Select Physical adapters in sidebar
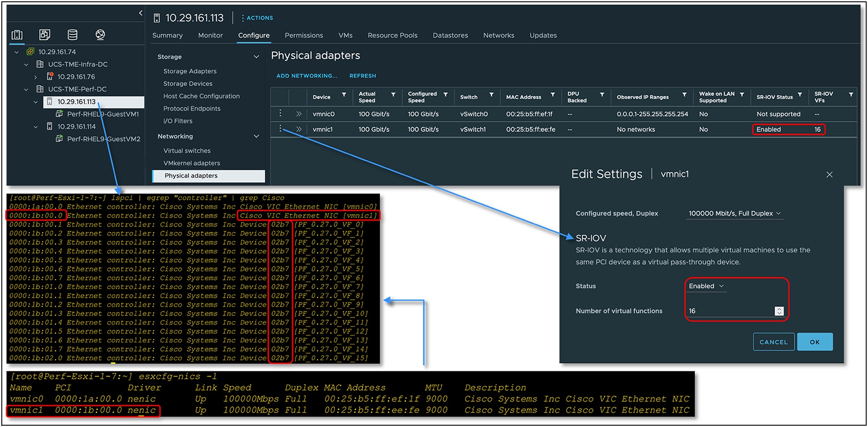 (208, 176)
